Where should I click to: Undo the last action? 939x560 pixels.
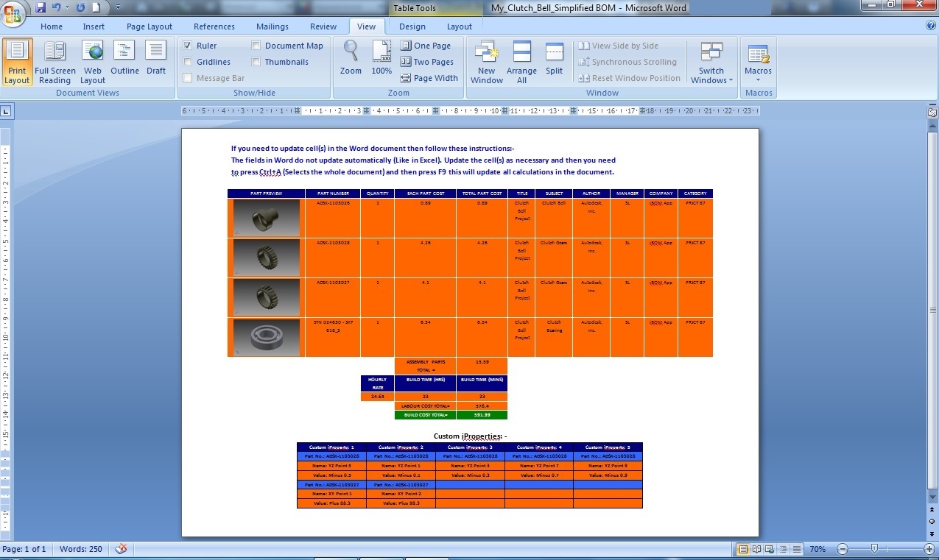(x=56, y=7)
